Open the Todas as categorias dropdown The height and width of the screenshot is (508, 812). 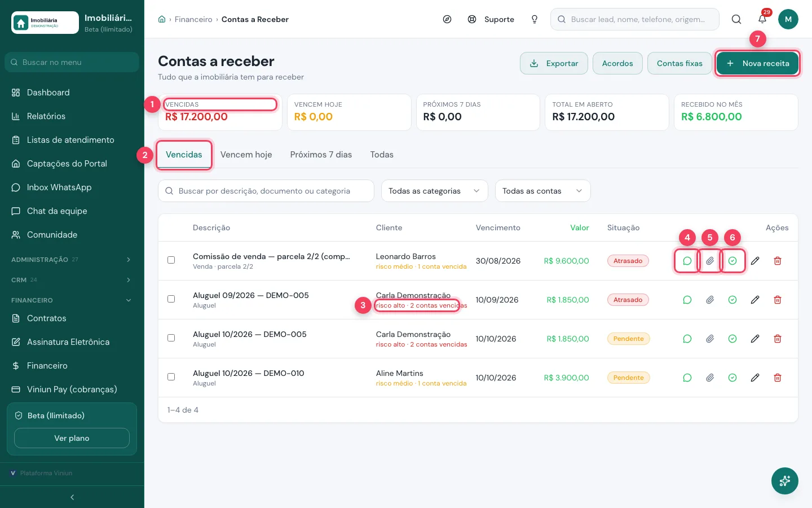coord(434,191)
